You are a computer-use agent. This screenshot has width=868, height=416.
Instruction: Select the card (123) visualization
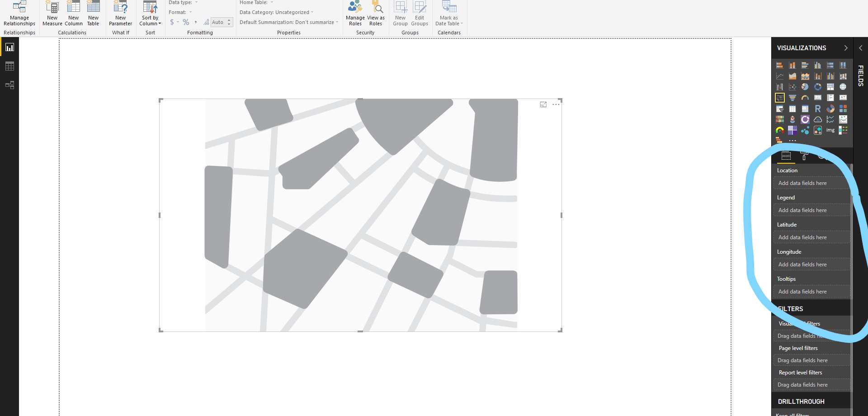pos(818,98)
